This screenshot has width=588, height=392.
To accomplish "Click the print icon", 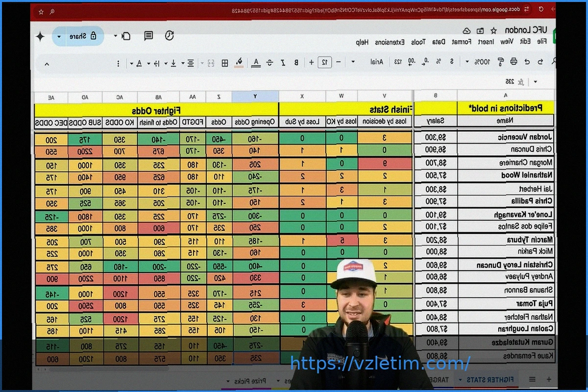I will click(x=514, y=62).
